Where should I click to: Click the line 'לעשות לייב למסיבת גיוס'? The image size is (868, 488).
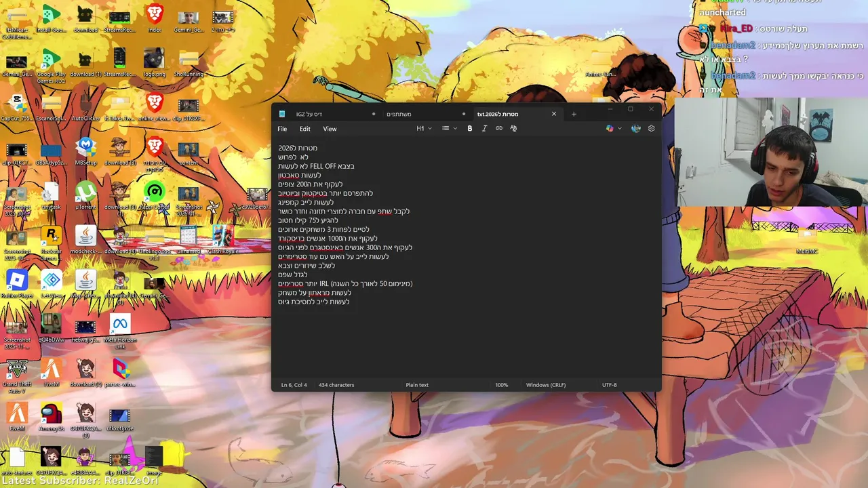click(314, 302)
